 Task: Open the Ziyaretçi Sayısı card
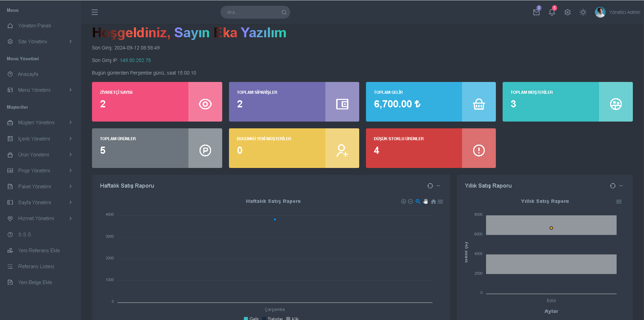[x=157, y=102]
